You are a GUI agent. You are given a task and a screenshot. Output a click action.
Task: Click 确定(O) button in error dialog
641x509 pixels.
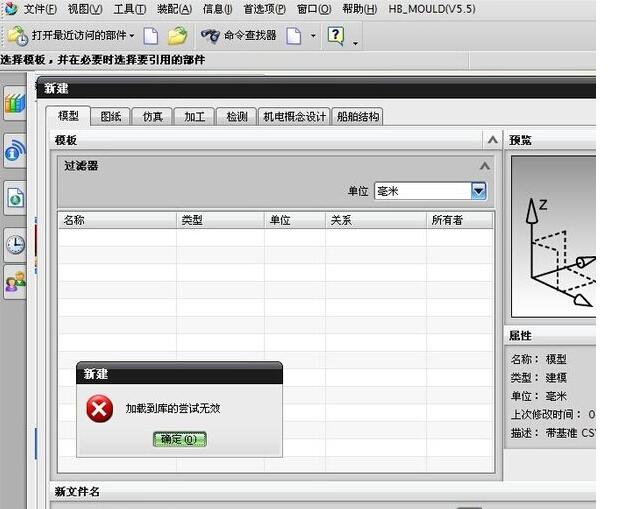(x=180, y=439)
